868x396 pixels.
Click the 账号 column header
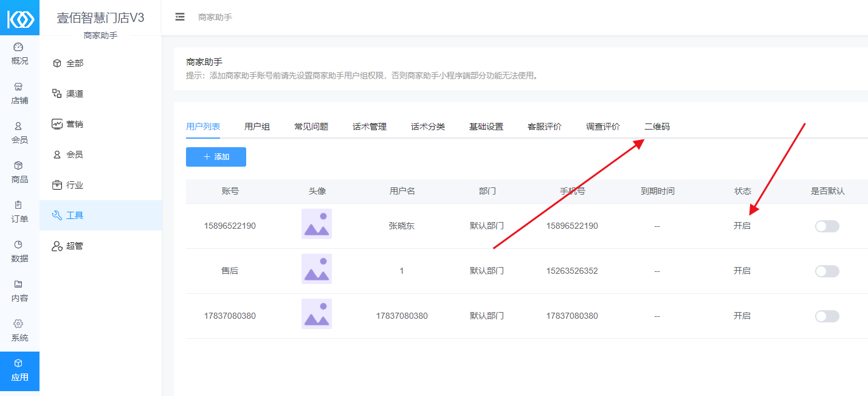[230, 191]
